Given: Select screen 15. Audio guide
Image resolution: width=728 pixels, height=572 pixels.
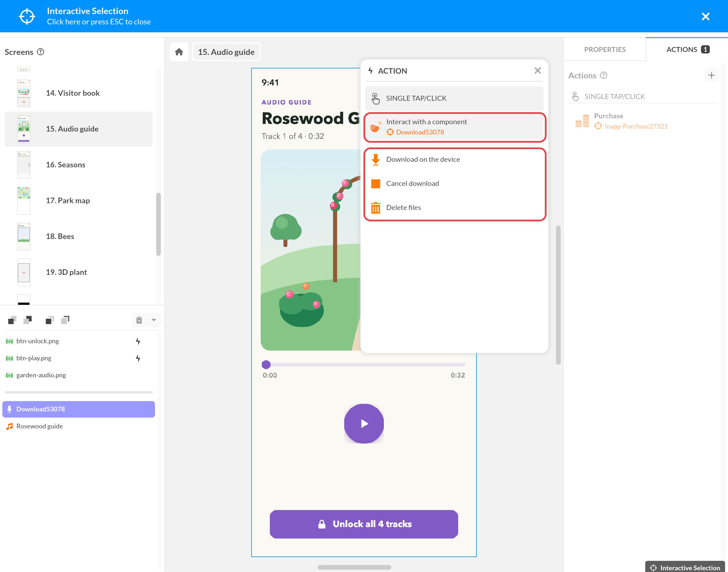Looking at the screenshot, I should pyautogui.click(x=79, y=129).
